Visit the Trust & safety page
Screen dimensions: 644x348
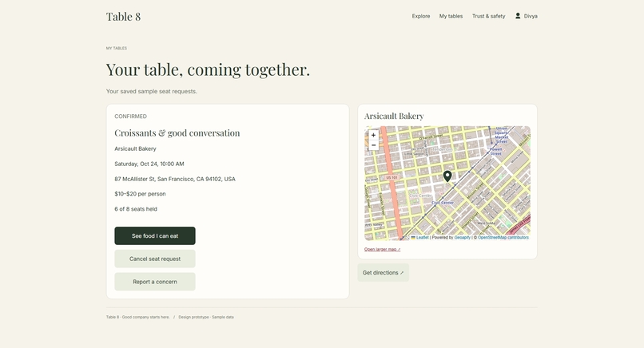point(488,16)
